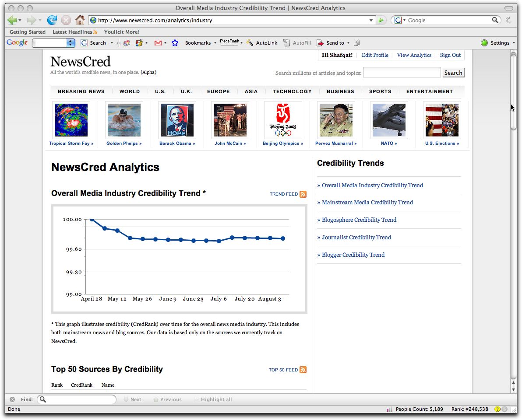Open Journalist Credibility Trend link
The image size is (522, 420).
point(356,238)
